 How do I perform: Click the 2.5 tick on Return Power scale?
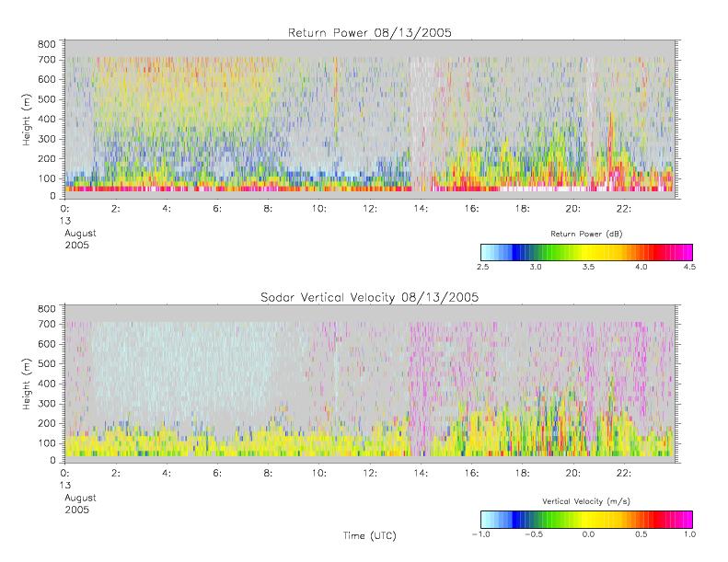483,267
